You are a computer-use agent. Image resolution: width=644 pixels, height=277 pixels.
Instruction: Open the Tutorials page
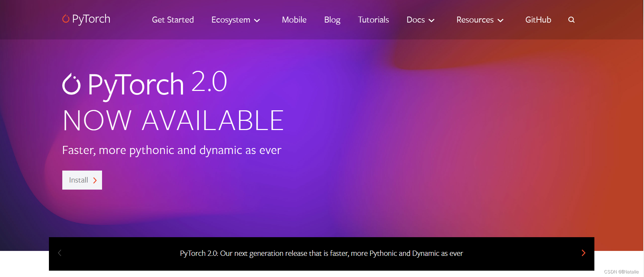(373, 20)
